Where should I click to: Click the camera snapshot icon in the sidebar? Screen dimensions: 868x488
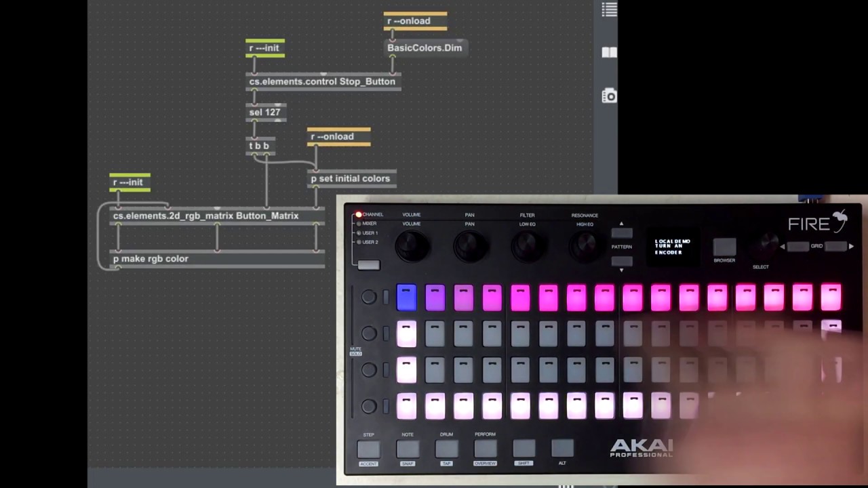click(609, 96)
